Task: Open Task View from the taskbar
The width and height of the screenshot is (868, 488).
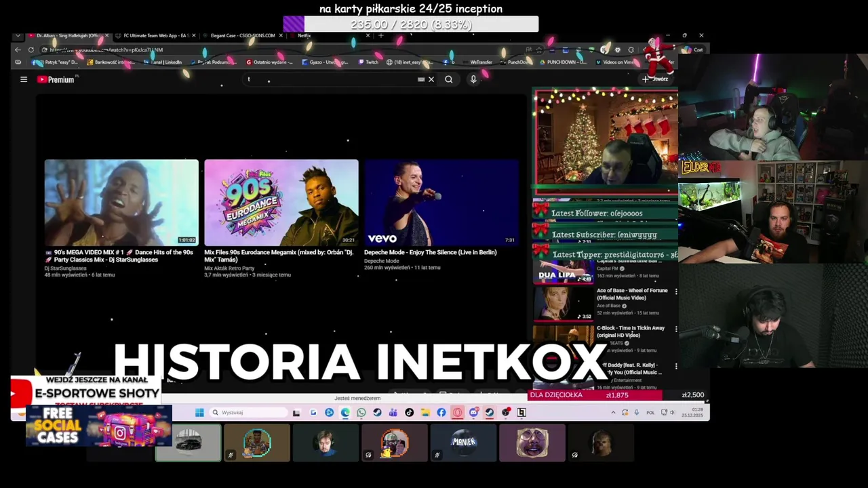Action: coord(296,412)
